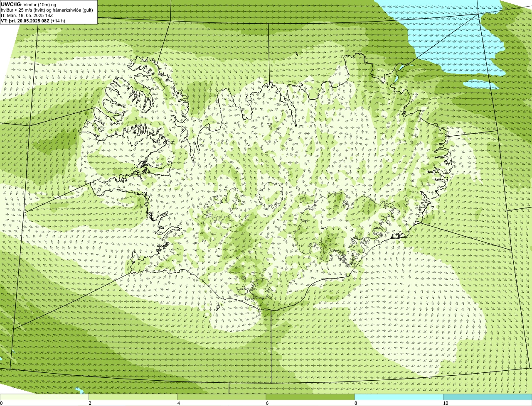The height and width of the screenshot is (406, 532).
Task: Click the legend scale label '0'
Action: point(1,403)
